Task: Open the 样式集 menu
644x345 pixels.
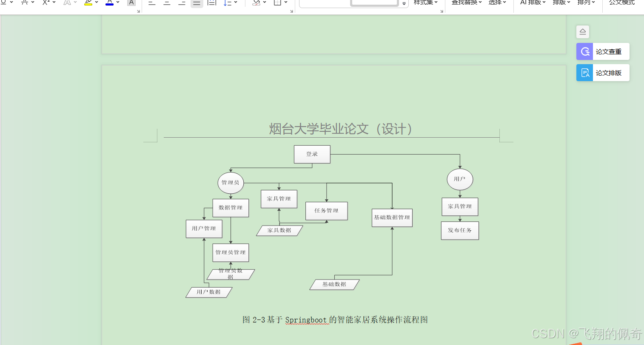Action: 426,2
